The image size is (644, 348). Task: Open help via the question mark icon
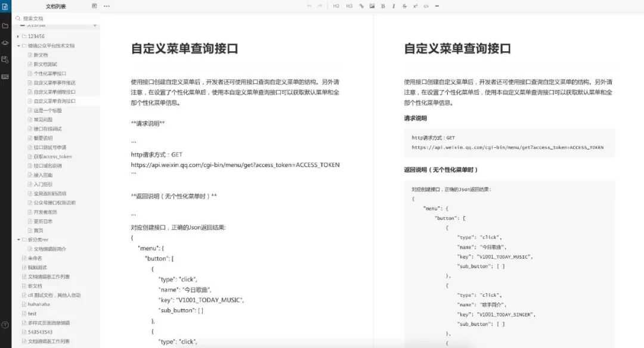point(5,325)
